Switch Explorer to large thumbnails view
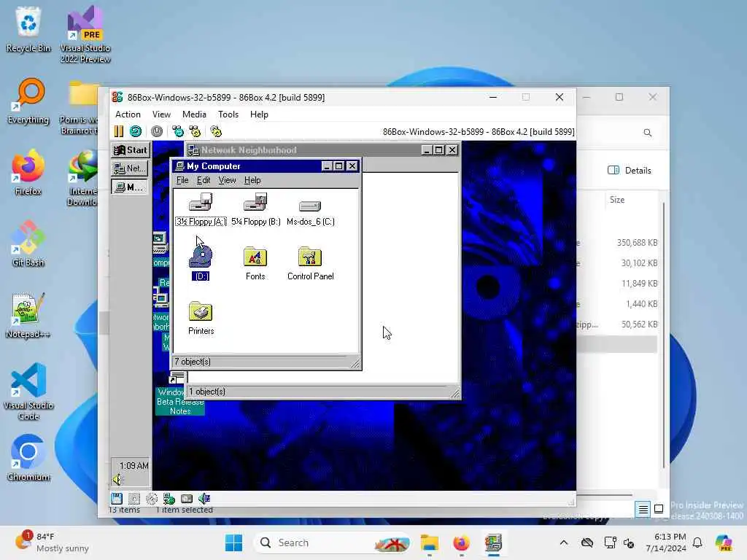 click(x=659, y=509)
